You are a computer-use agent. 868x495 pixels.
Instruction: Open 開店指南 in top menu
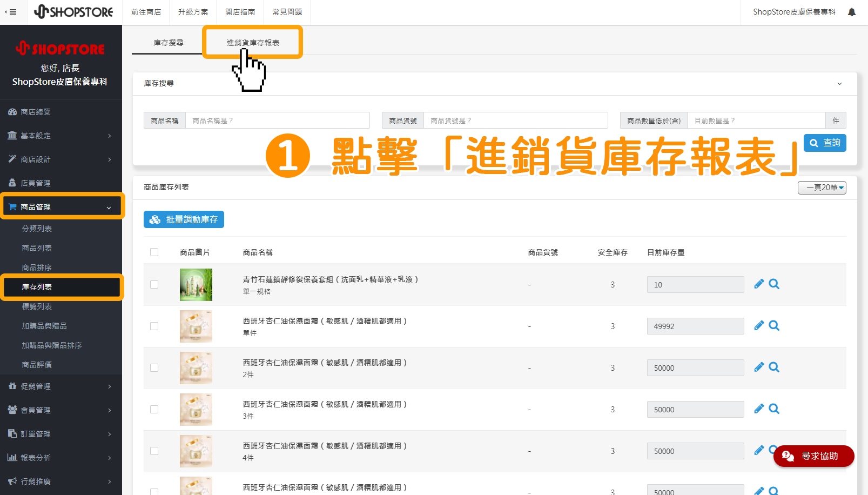[240, 12]
